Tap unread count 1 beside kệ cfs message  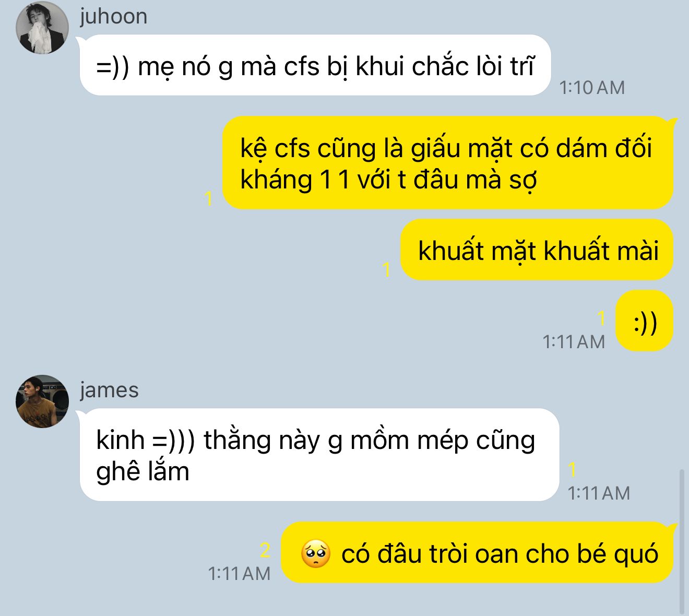[209, 199]
